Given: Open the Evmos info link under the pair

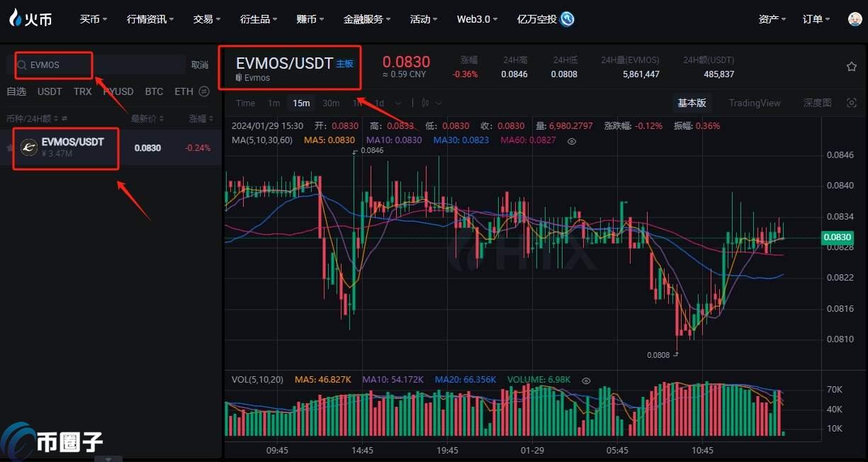Looking at the screenshot, I should (252, 78).
